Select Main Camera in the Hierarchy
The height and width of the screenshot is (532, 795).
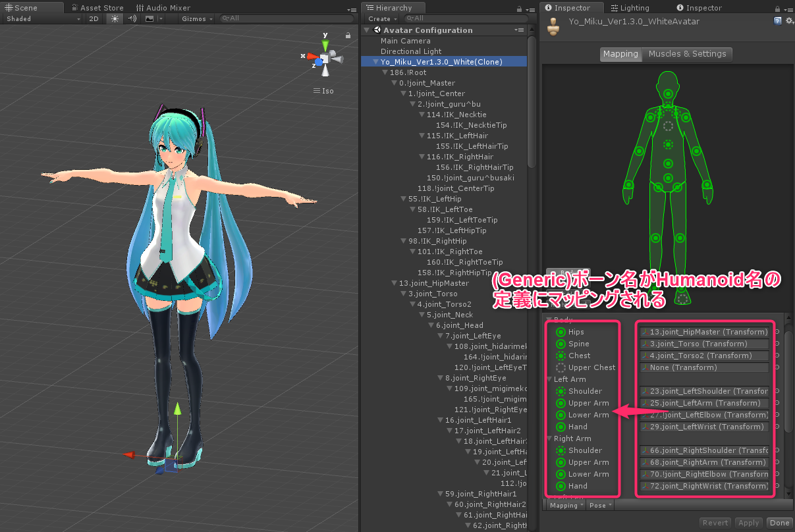404,40
